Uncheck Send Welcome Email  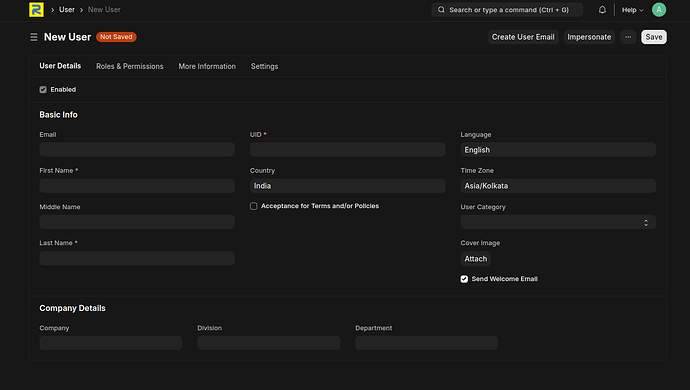[x=464, y=279]
